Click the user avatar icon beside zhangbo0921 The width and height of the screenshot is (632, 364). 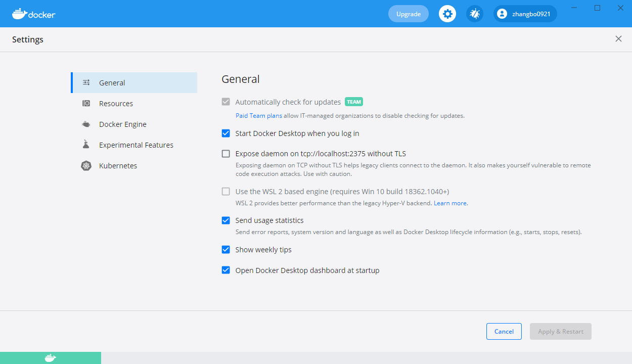point(502,14)
